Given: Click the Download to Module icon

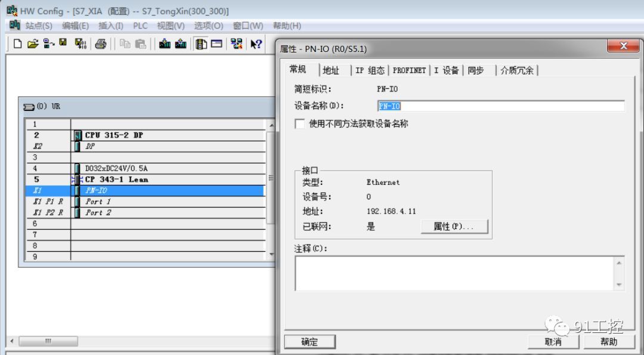Looking at the screenshot, I should [x=165, y=44].
